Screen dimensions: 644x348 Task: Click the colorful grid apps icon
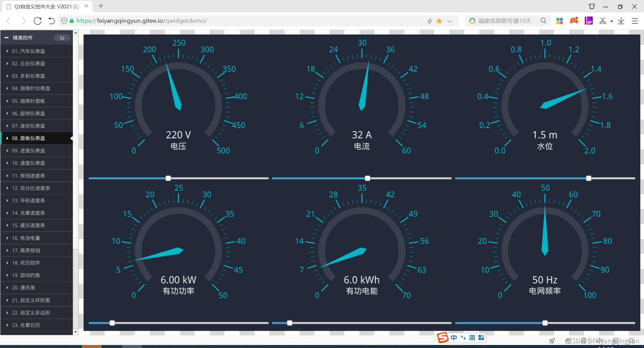[559, 21]
